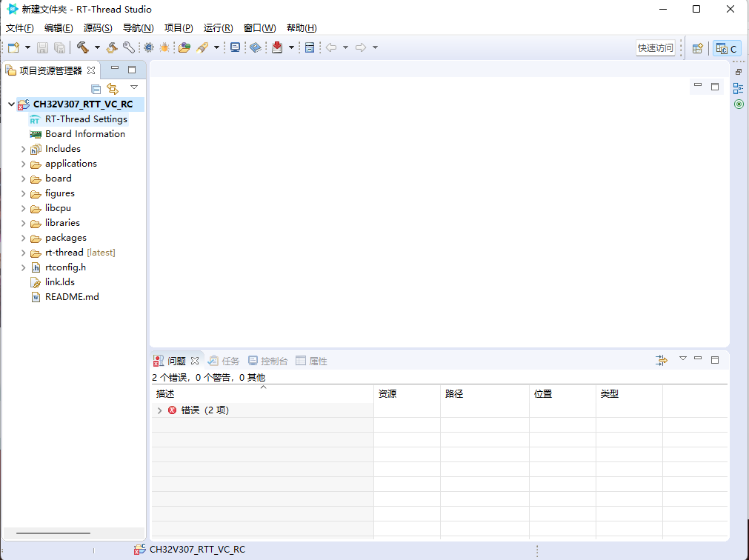Image resolution: width=749 pixels, height=560 pixels.
Task: Expand the libcpu folder
Action: tap(23, 208)
